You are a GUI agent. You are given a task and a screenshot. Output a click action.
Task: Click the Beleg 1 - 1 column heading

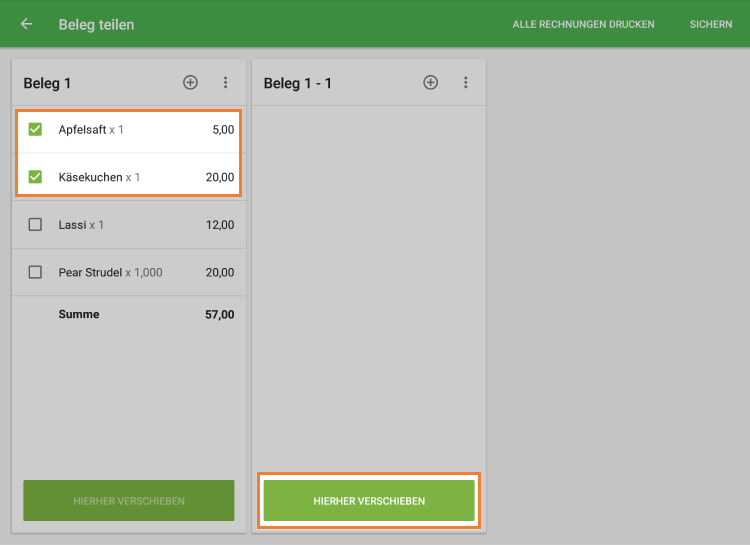pyautogui.click(x=297, y=83)
